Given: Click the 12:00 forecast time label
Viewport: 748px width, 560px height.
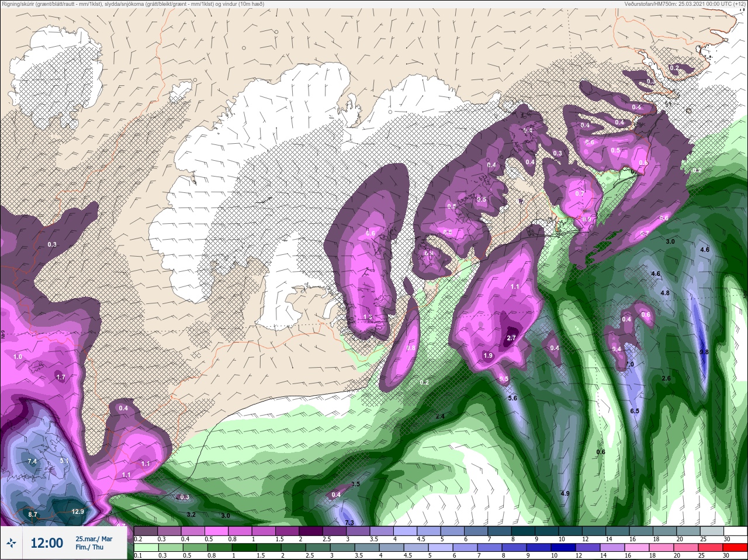Looking at the screenshot, I should click(x=47, y=543).
